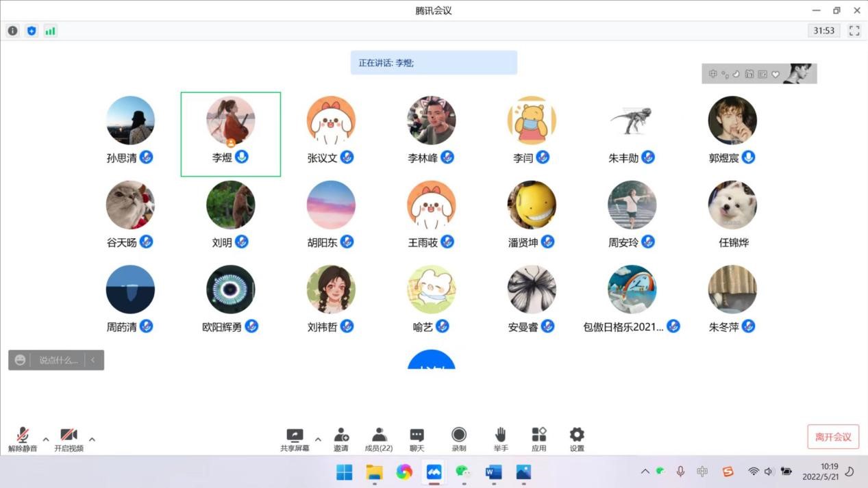Expand video options arrow beside 开启视频
Viewport: 868px width, 488px height.
92,439
